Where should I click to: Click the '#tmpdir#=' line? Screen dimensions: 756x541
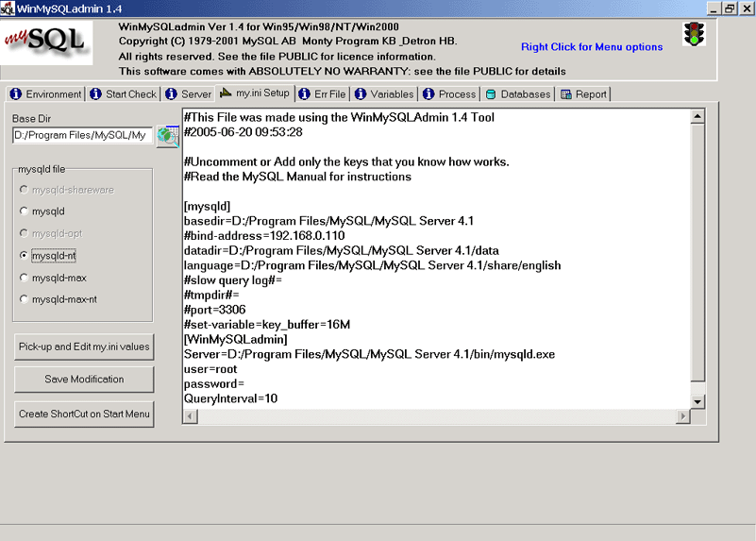[211, 295]
